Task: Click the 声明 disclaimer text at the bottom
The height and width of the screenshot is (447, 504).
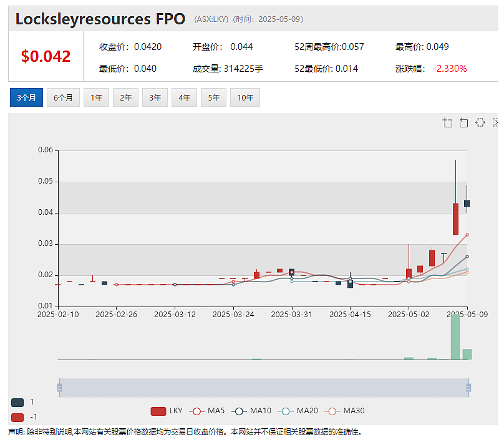Action: point(185,432)
